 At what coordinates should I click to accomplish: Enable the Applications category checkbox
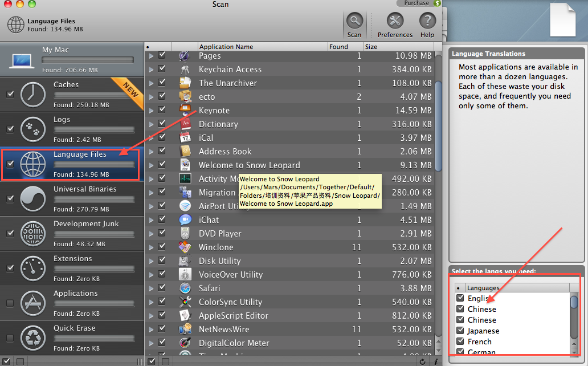tap(10, 303)
